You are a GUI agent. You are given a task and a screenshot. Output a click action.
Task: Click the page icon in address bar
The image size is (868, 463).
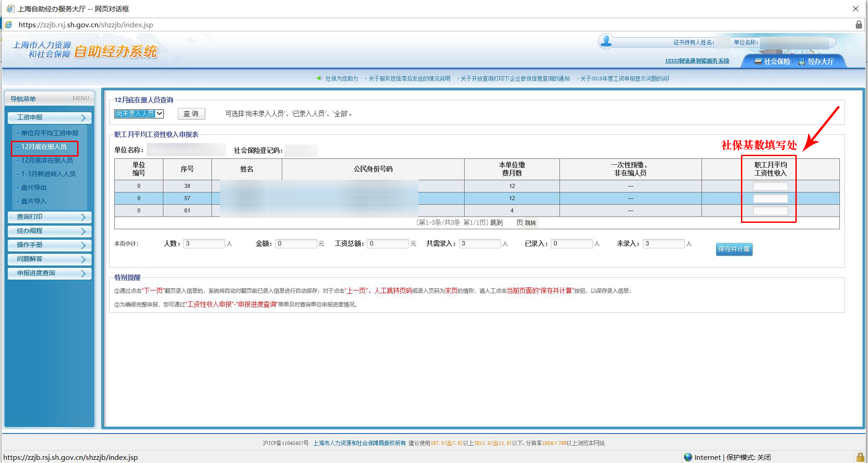[x=9, y=25]
